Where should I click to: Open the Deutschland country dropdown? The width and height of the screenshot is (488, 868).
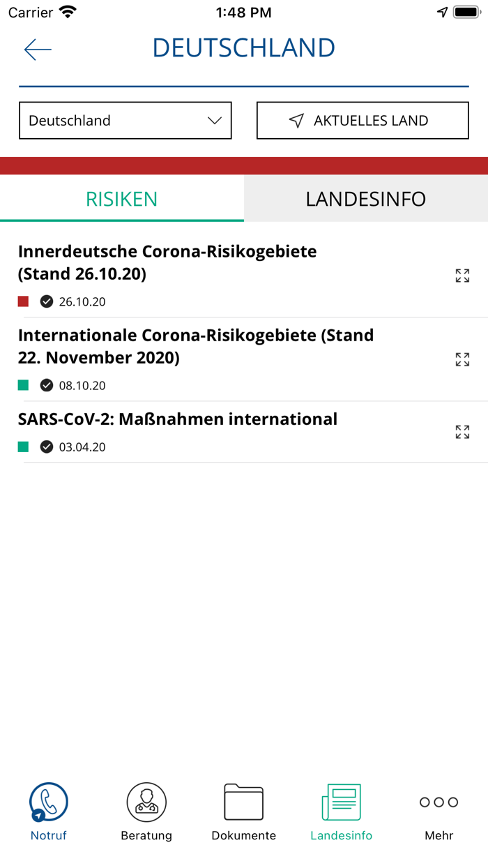[125, 121]
